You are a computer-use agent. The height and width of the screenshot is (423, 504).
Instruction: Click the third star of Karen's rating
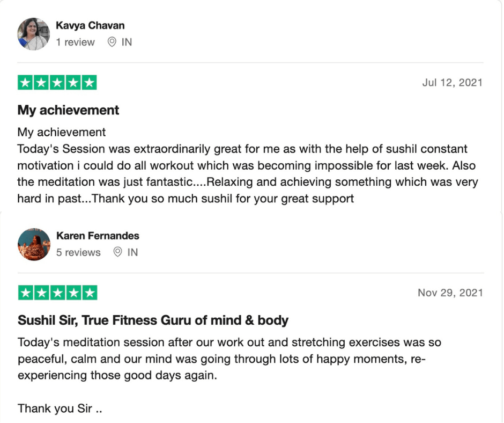tap(57, 293)
